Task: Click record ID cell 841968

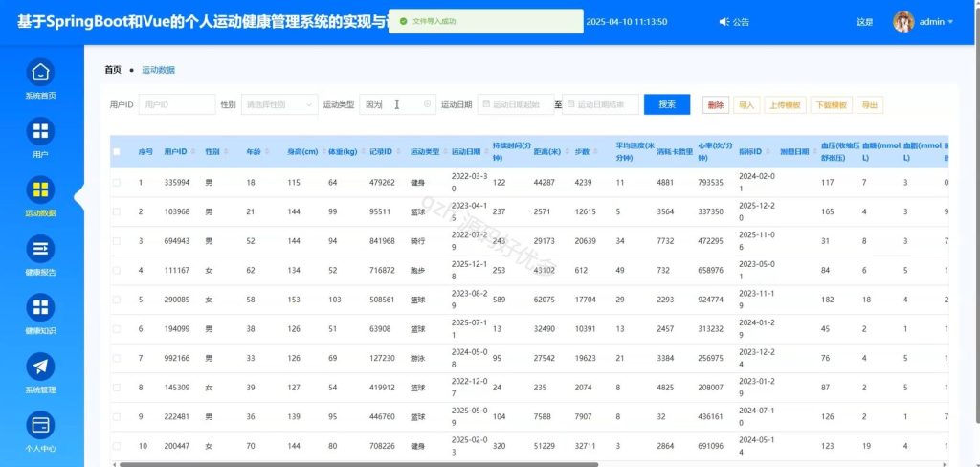Action: 382,241
